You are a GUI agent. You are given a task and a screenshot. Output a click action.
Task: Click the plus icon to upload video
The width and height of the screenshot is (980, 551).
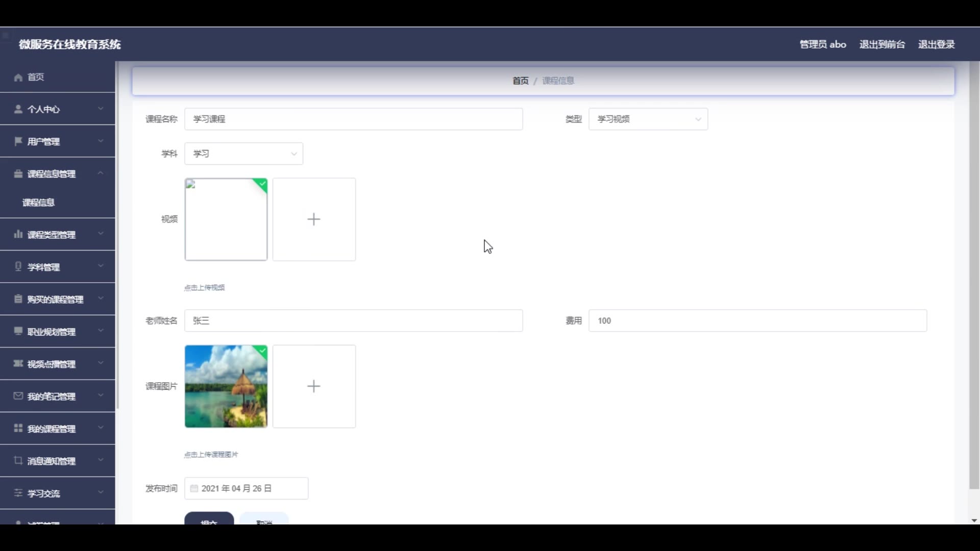click(x=314, y=219)
